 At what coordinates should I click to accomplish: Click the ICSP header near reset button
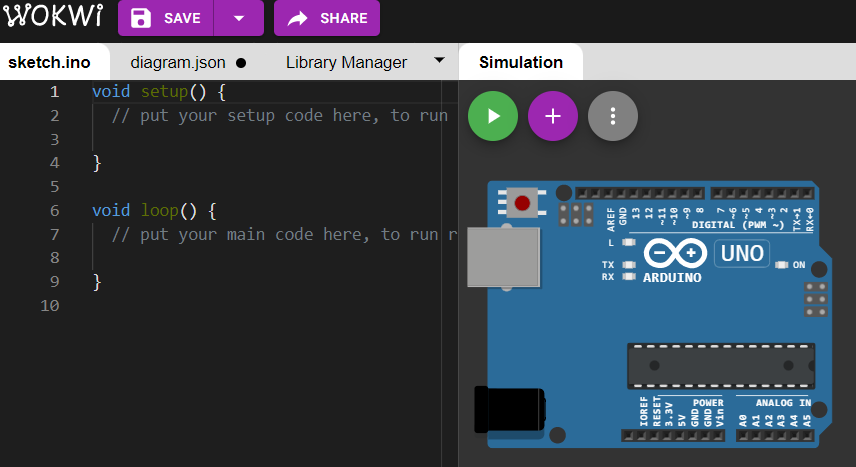[x=576, y=215]
